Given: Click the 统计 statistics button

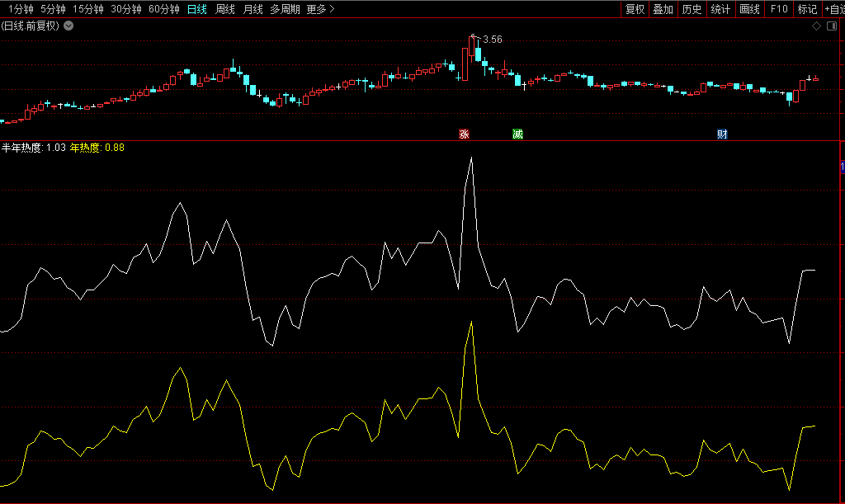Looking at the screenshot, I should 720,9.
